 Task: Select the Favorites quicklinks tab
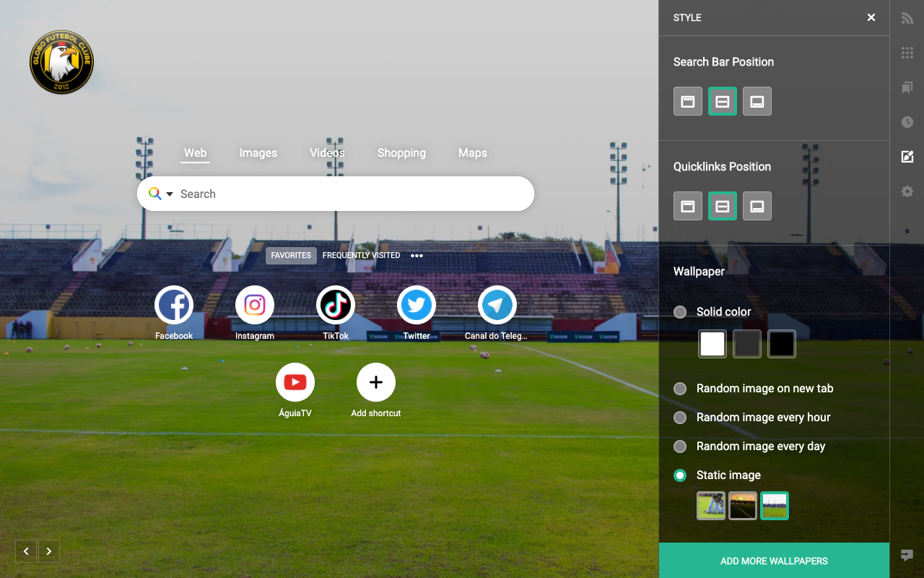(x=291, y=256)
